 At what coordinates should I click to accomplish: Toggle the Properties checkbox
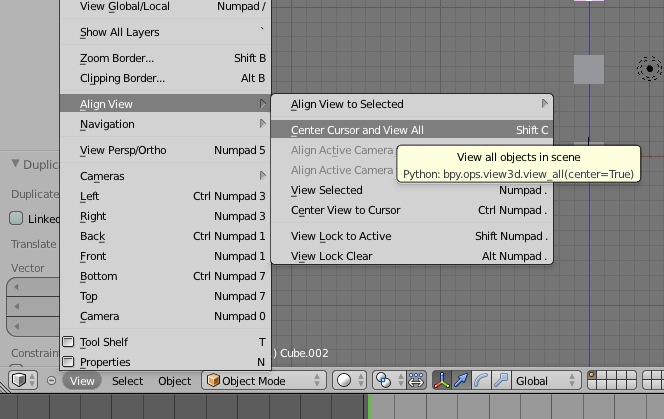[68, 361]
